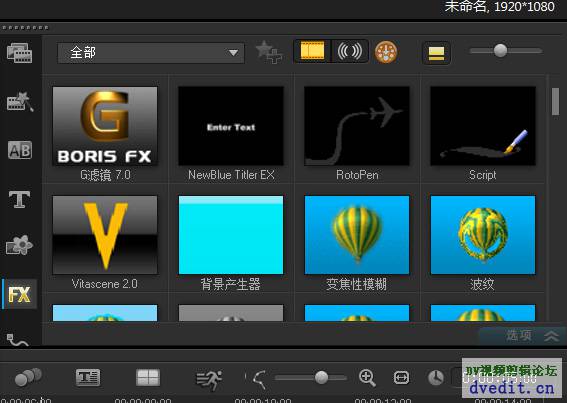
Task: Select the FX filters panel
Action: [20, 294]
